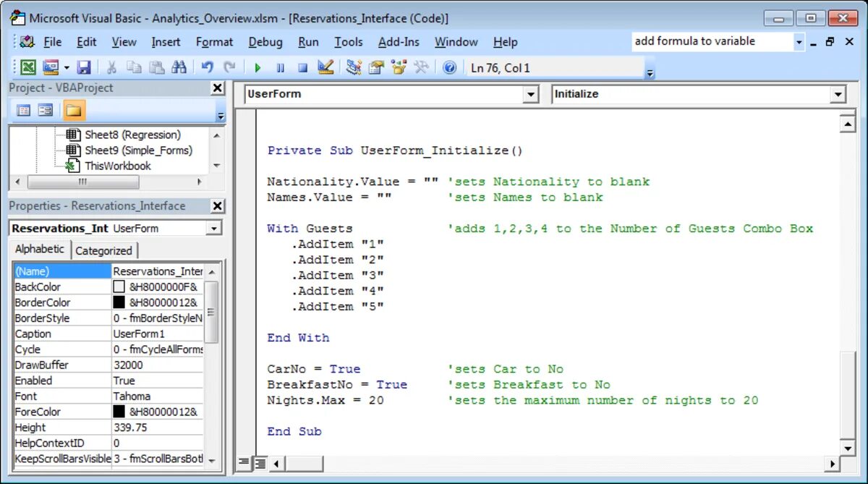Click the help search box text
The image size is (868, 484).
694,41
